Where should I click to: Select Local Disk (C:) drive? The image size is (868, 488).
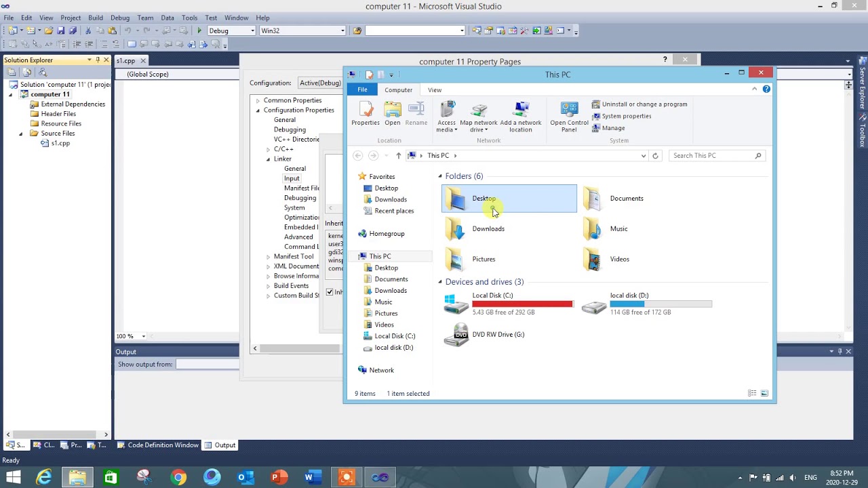(509, 304)
